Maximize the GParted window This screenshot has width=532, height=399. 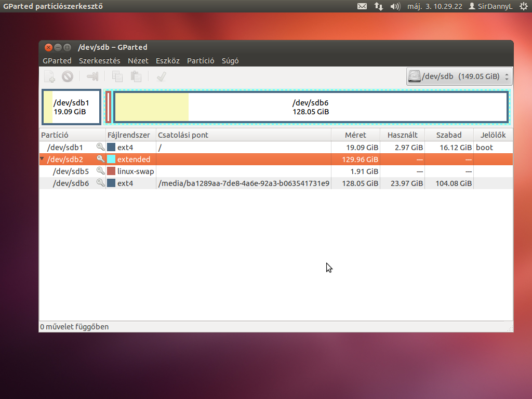tap(67, 47)
